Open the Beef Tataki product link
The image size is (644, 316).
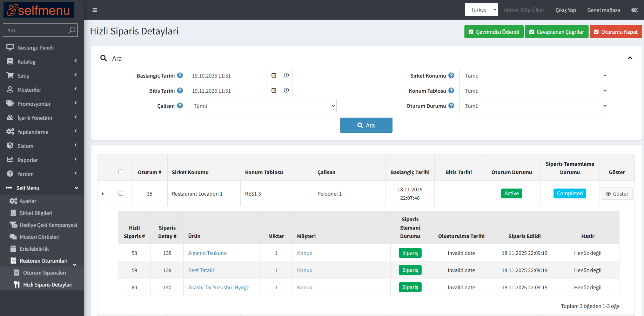pyautogui.click(x=201, y=270)
